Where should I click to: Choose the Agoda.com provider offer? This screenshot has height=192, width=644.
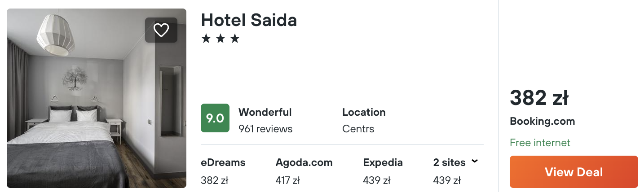pyautogui.click(x=304, y=162)
